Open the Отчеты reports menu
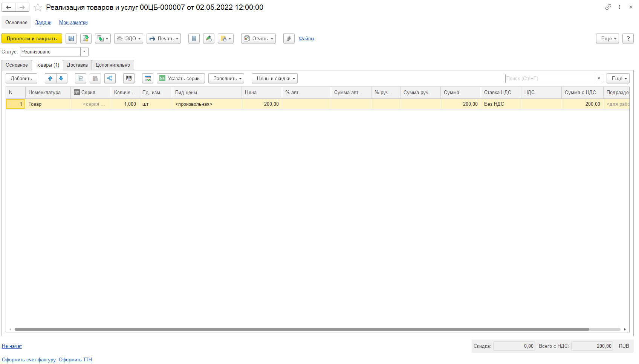The width and height of the screenshot is (639, 364). click(x=258, y=38)
